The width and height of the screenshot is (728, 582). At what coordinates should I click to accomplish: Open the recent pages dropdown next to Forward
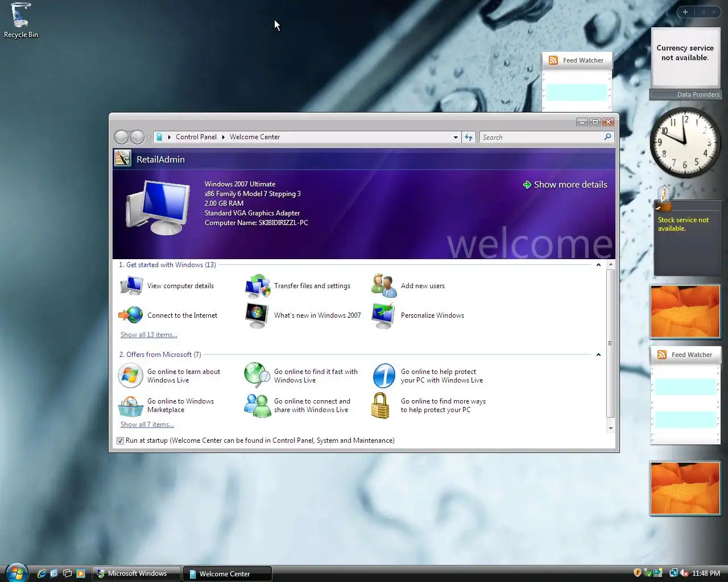tap(148, 138)
